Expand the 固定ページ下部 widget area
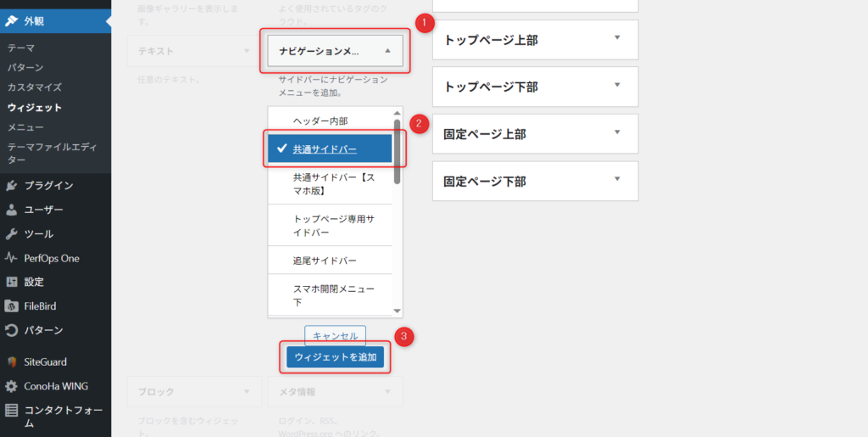 coord(617,179)
